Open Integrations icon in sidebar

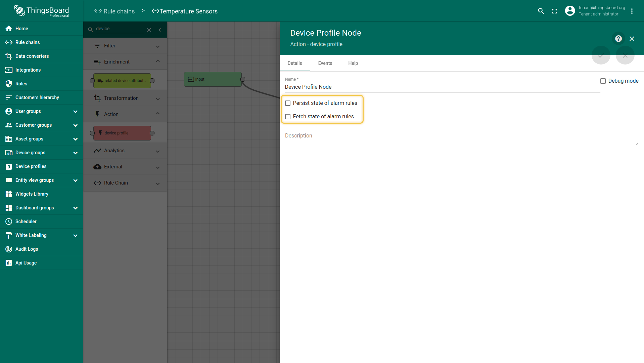pyautogui.click(x=9, y=70)
